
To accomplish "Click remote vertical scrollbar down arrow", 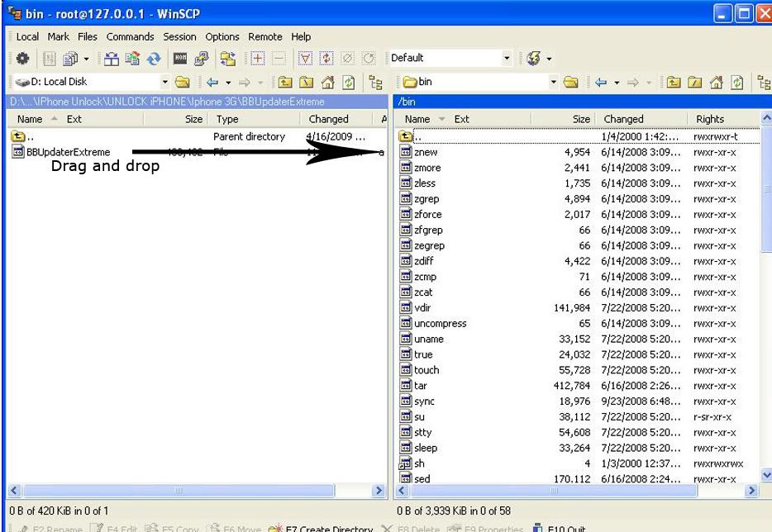I will pos(766,475).
